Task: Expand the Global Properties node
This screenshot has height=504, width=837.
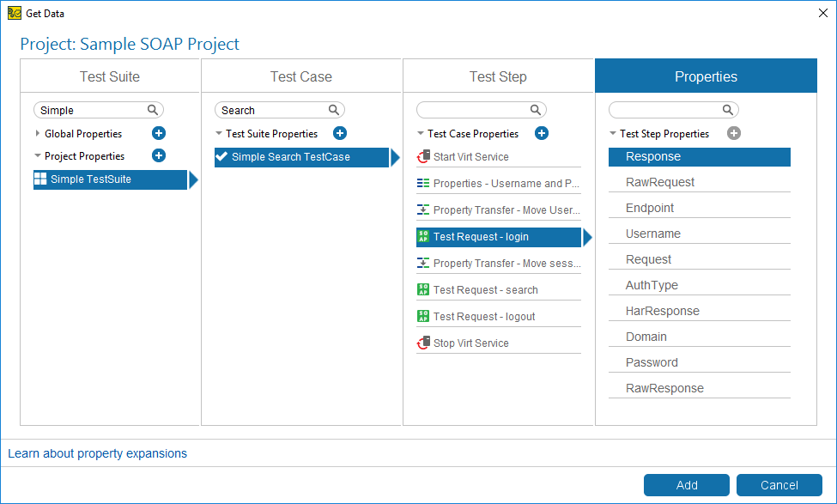Action: (x=38, y=133)
